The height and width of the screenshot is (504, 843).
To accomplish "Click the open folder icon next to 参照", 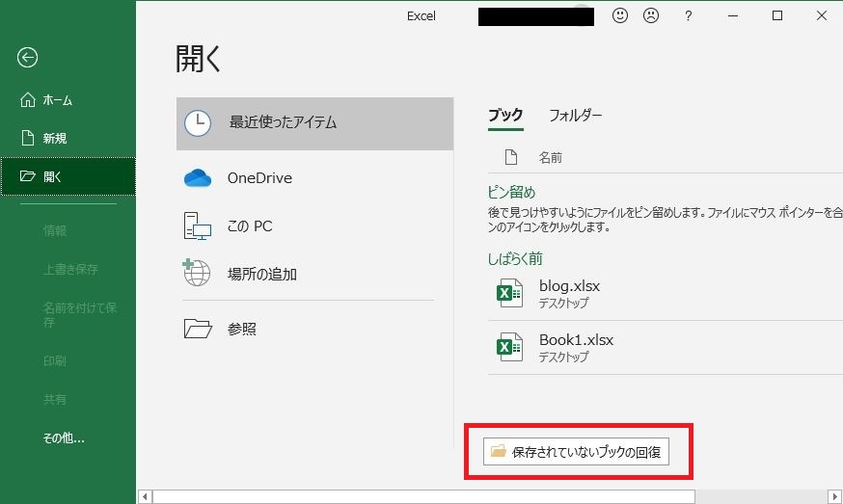I will click(x=198, y=329).
